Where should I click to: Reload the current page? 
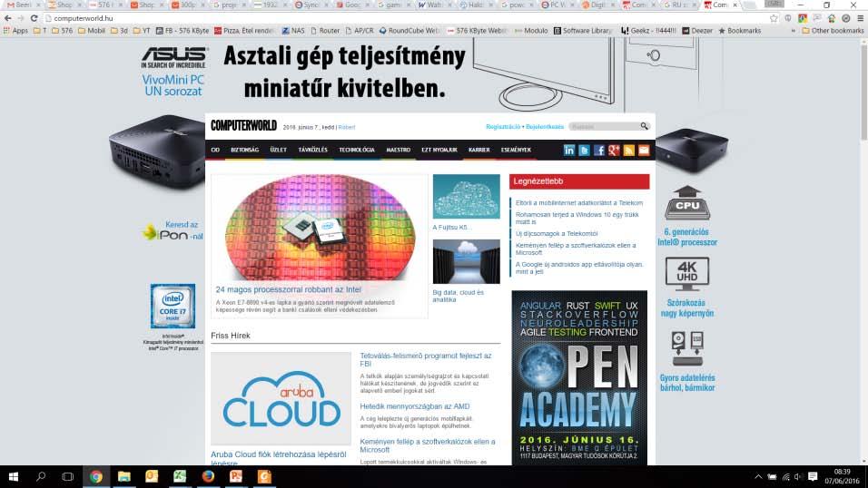click(34, 18)
